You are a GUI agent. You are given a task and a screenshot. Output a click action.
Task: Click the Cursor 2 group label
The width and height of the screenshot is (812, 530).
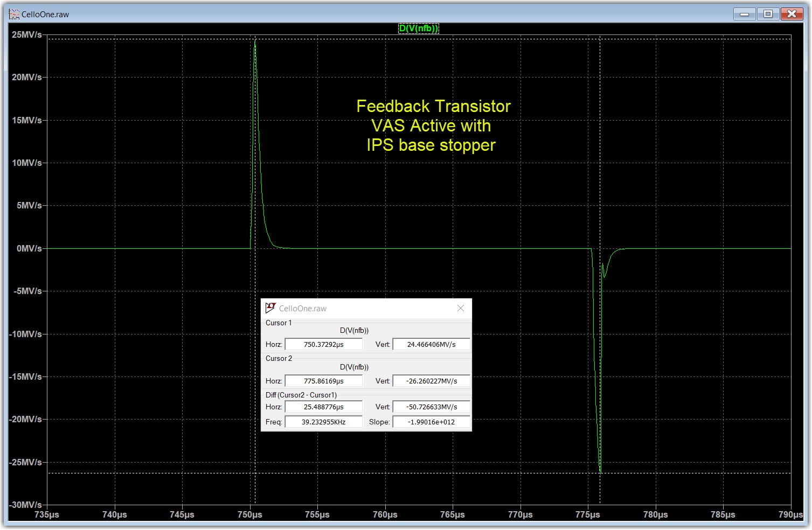click(x=279, y=358)
